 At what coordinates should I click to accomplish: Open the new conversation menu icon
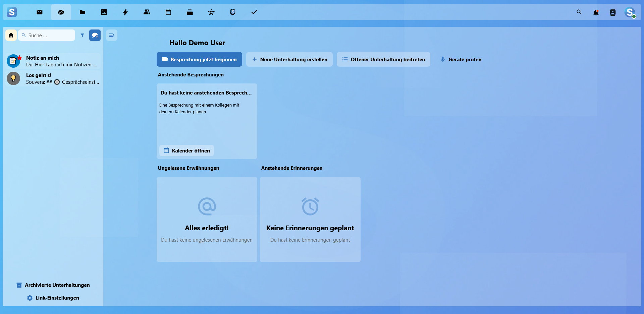[95, 35]
